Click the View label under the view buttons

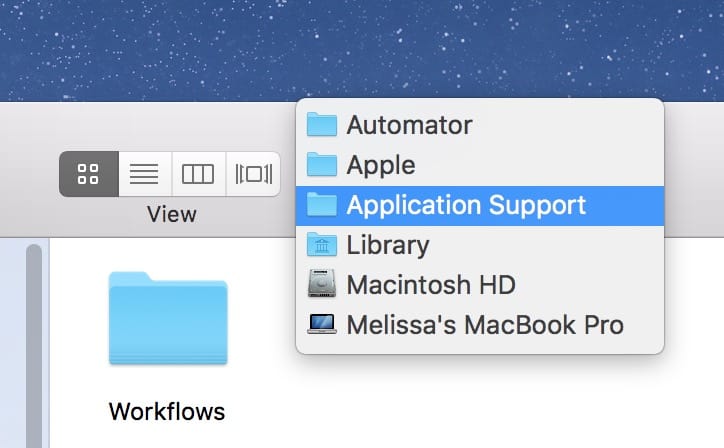pyautogui.click(x=171, y=214)
